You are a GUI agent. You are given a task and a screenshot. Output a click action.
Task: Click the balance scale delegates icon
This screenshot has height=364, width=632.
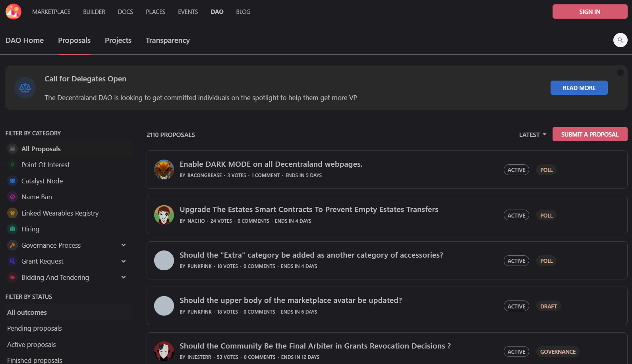click(x=25, y=88)
